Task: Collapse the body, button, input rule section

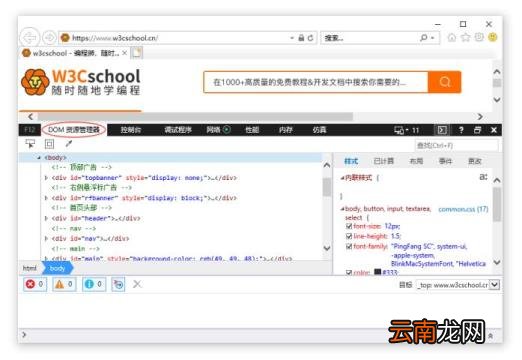Action: (342, 209)
